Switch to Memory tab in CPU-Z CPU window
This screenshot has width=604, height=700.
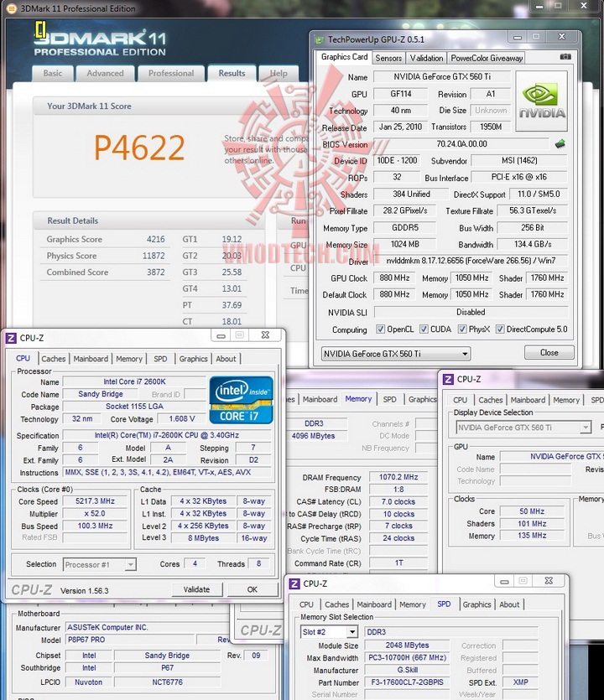pos(129,359)
